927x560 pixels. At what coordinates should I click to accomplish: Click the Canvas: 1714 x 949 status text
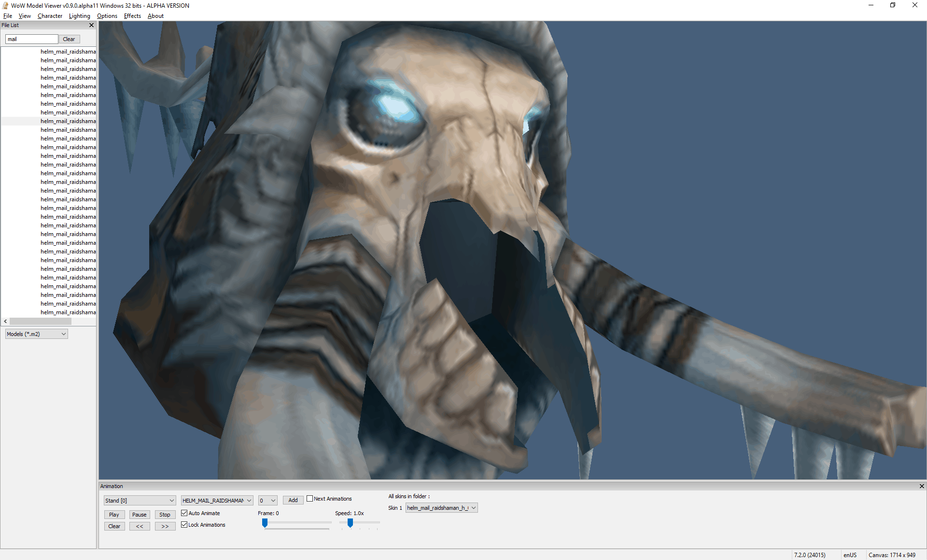[x=892, y=555]
